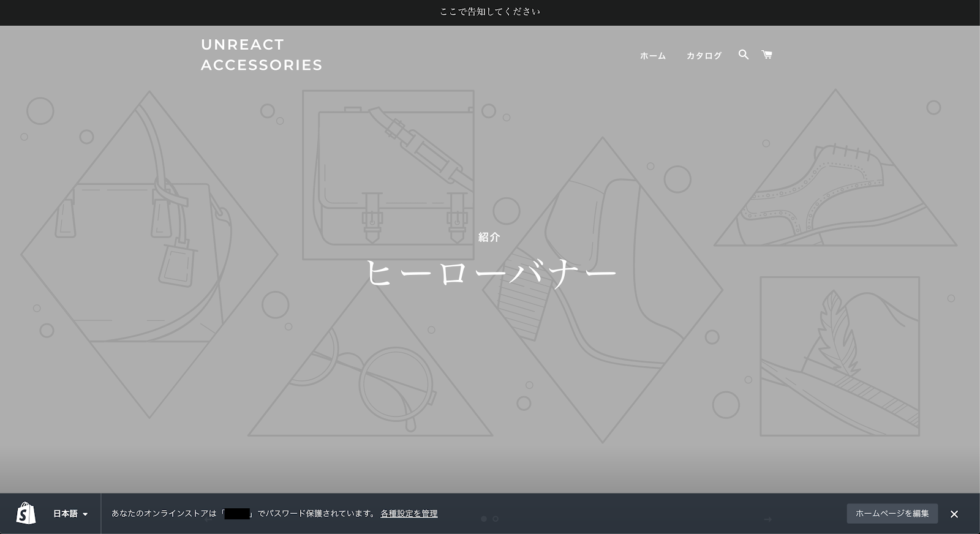This screenshot has width=980, height=534.
Task: Click the UNREACT ACCESSORIES store logo
Action: (x=262, y=55)
